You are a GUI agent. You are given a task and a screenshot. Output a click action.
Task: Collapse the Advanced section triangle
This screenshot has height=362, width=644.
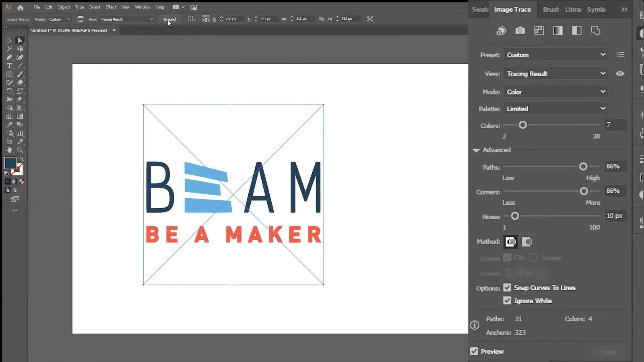(476, 150)
